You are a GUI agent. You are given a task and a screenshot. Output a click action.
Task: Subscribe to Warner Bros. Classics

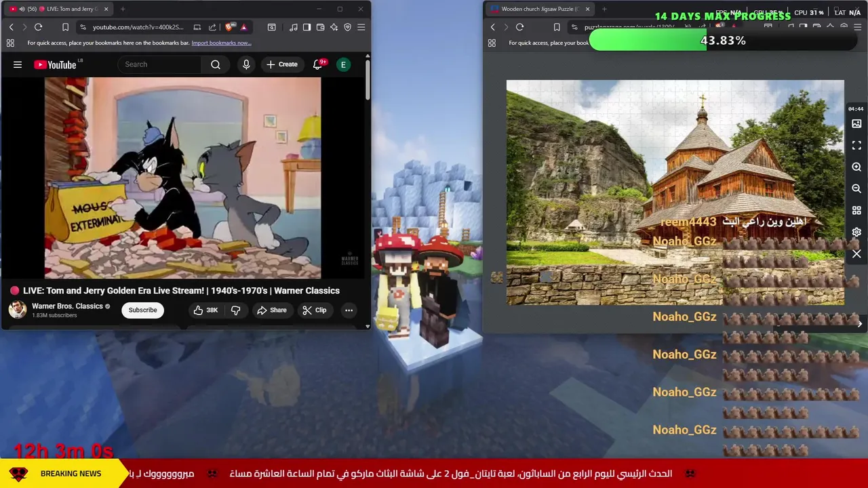142,310
